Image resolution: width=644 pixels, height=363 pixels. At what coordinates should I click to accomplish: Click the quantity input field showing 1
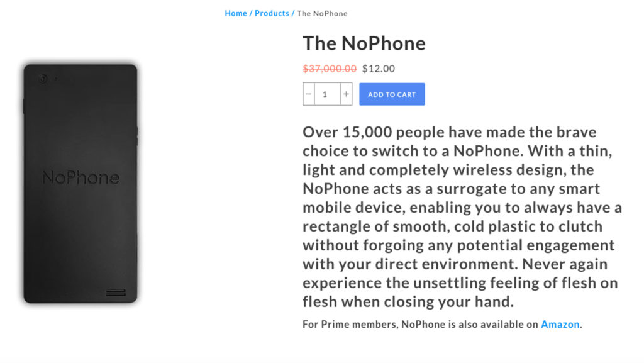327,94
